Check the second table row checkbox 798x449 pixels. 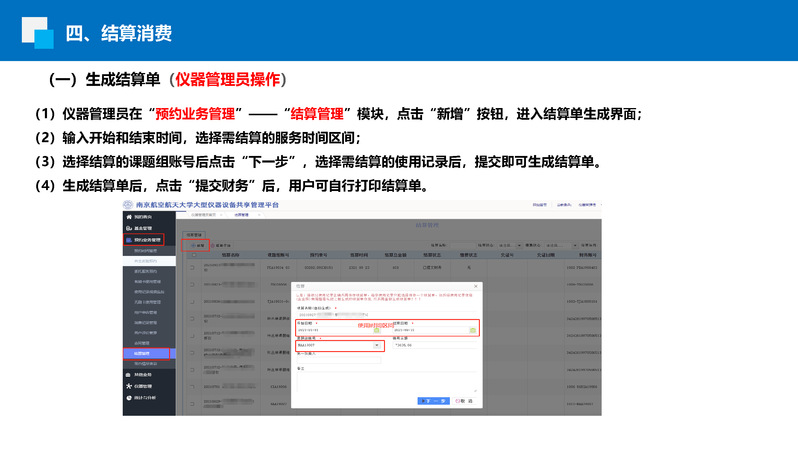pyautogui.click(x=192, y=285)
